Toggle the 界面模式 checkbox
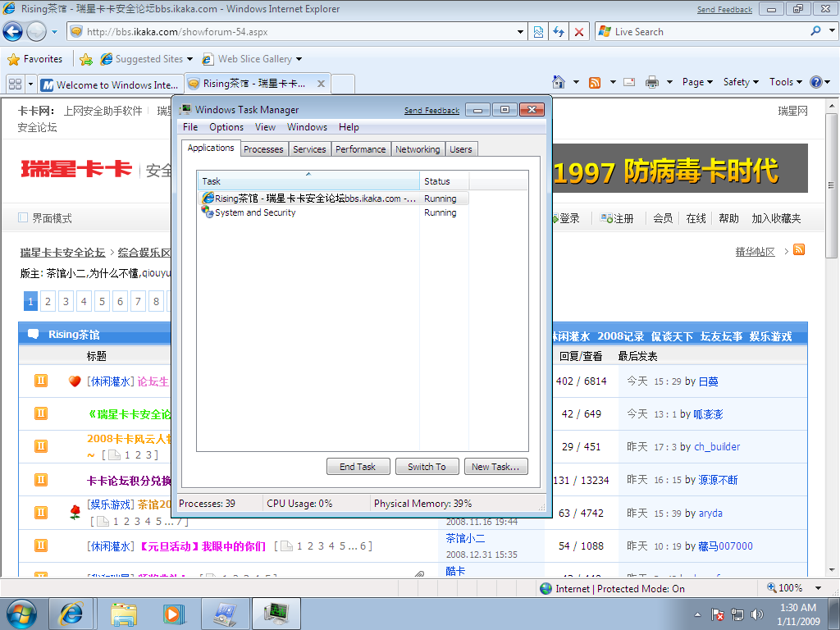The image size is (840, 630). click(x=23, y=218)
